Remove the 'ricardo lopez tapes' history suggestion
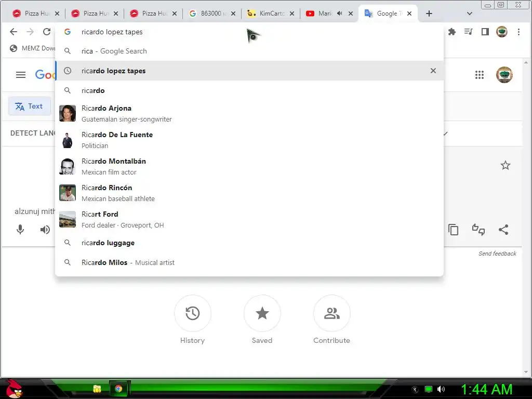 point(433,71)
